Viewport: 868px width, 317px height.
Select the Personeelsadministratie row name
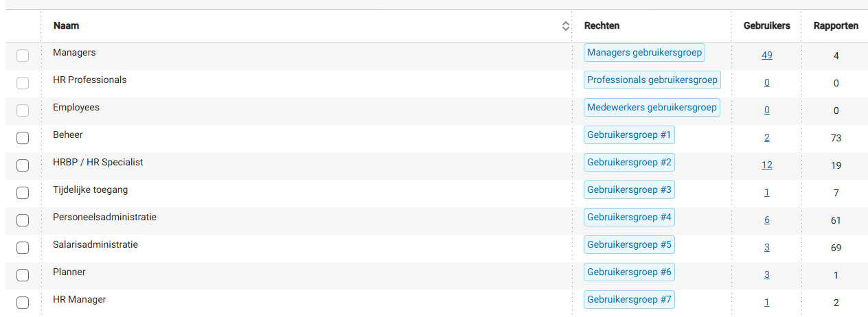[x=104, y=217]
